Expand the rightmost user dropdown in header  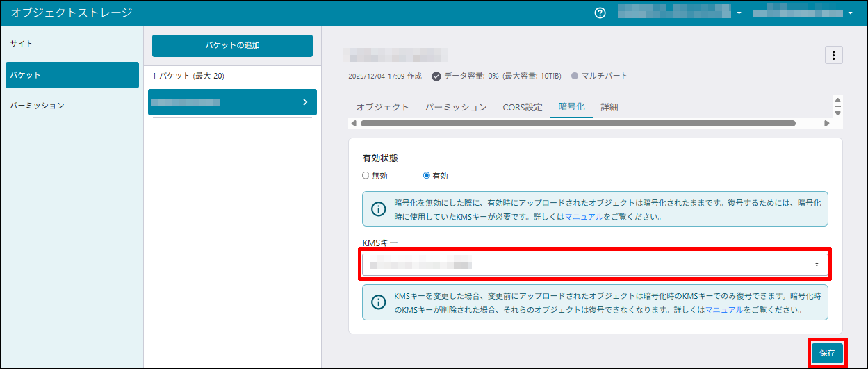coord(850,13)
